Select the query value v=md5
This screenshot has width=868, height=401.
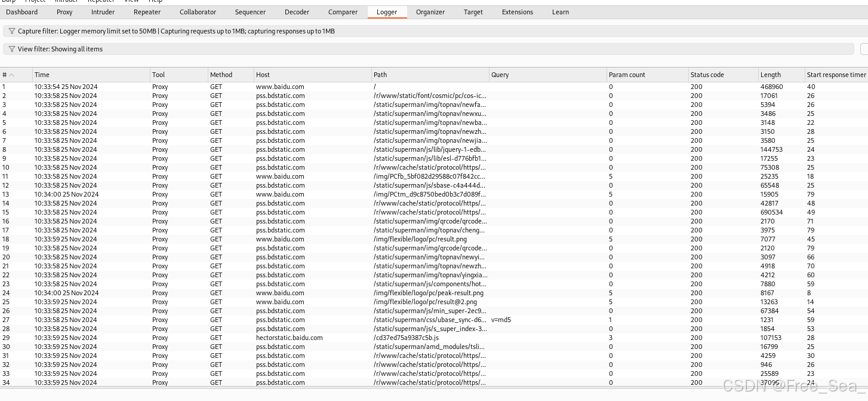click(x=501, y=320)
